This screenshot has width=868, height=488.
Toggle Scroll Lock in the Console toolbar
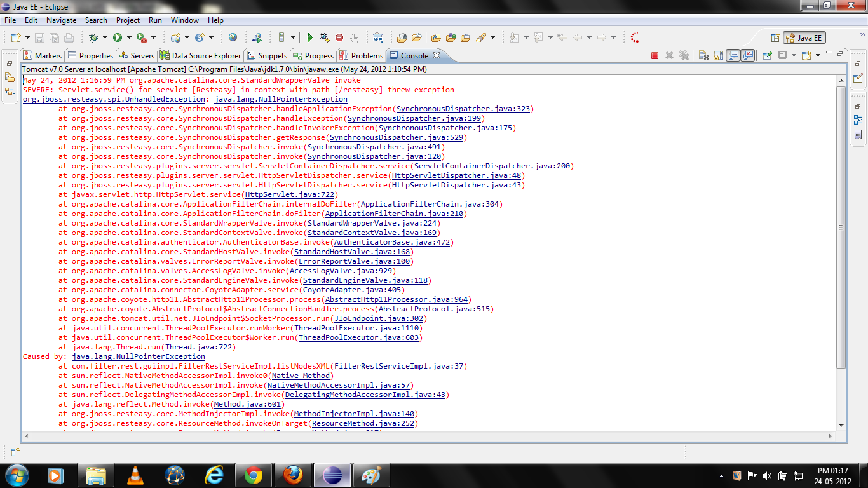(x=718, y=55)
